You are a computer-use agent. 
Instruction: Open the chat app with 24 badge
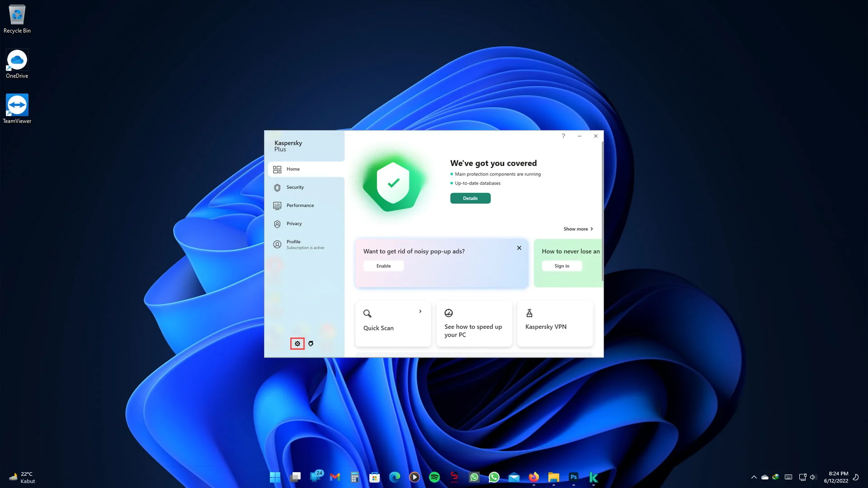[x=316, y=477]
